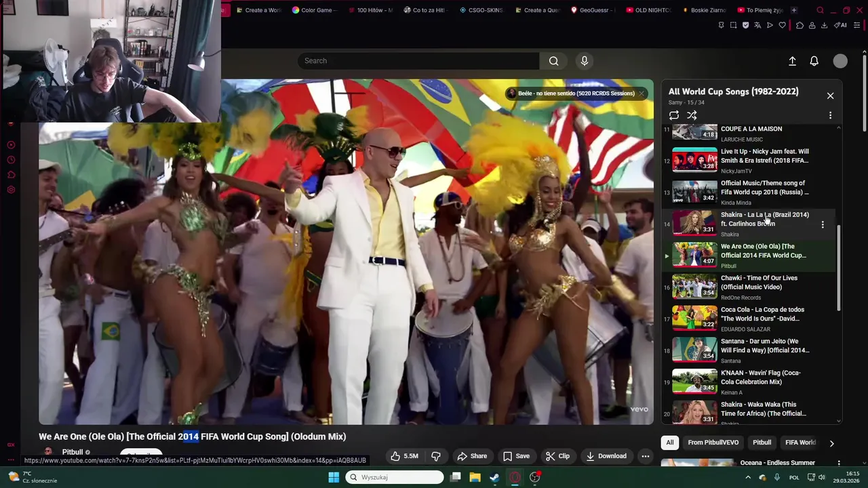Click the taskbar Wyszukaj search box
868x488 pixels.
395,477
